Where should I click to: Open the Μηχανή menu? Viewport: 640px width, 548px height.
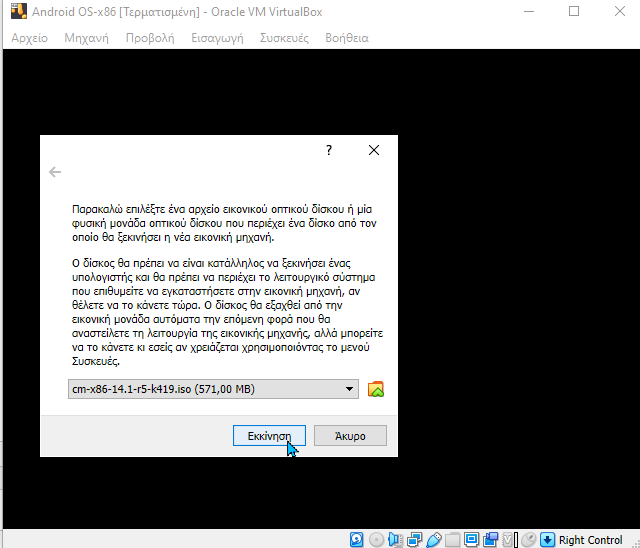click(87, 38)
